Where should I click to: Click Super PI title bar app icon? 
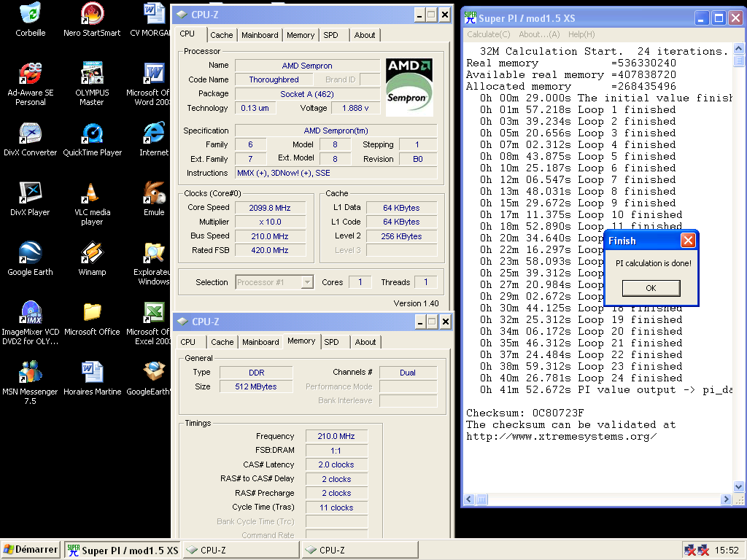pyautogui.click(x=471, y=18)
